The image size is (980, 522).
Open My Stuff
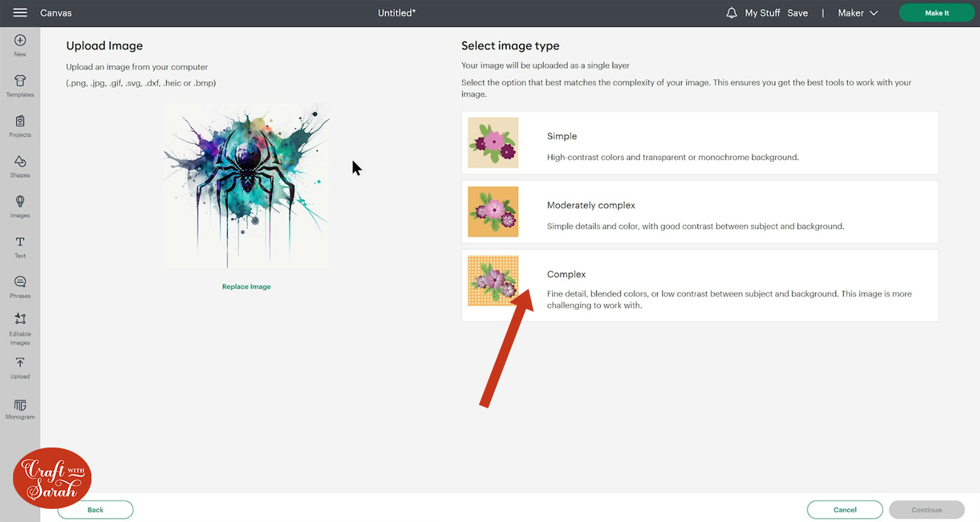pos(762,13)
